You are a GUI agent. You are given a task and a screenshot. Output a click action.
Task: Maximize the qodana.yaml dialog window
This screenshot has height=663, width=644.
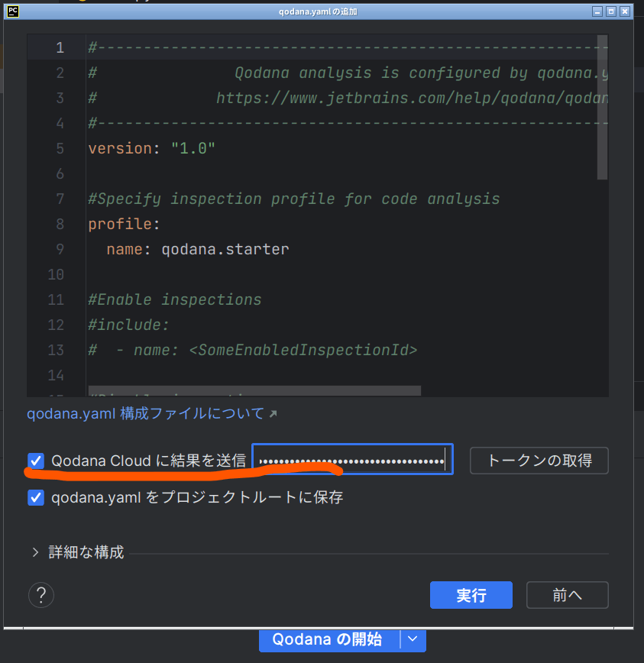(611, 12)
